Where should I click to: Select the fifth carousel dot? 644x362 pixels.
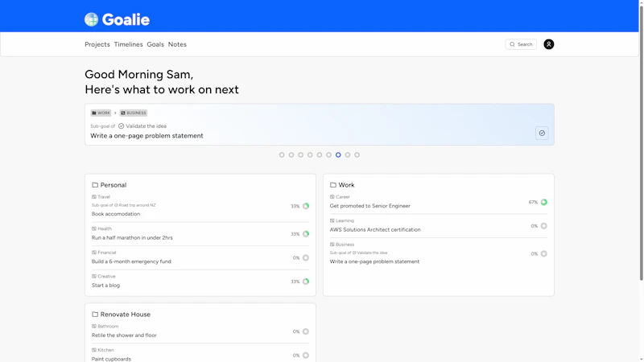320,154
